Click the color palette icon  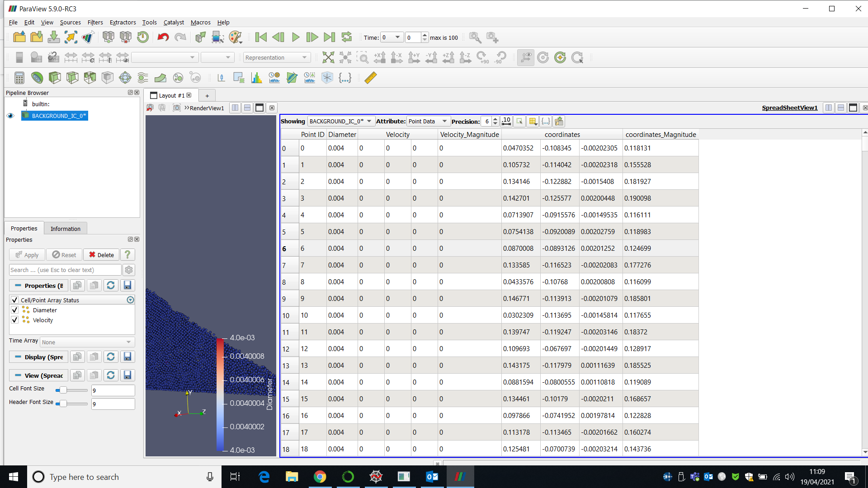235,37
